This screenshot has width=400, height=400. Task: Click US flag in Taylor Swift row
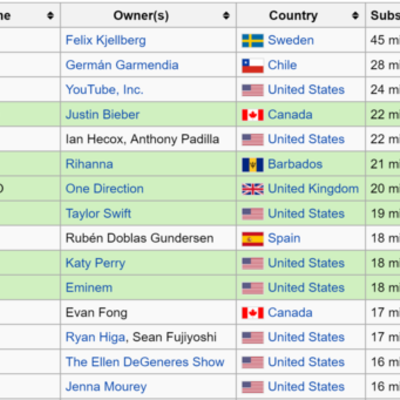click(253, 214)
